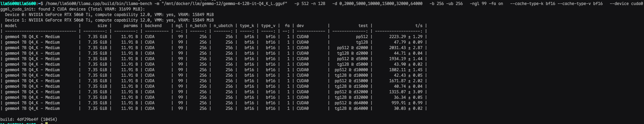The height and width of the screenshot is (124, 644).
Task: Click the 'backend' column header
Action: [153, 26]
